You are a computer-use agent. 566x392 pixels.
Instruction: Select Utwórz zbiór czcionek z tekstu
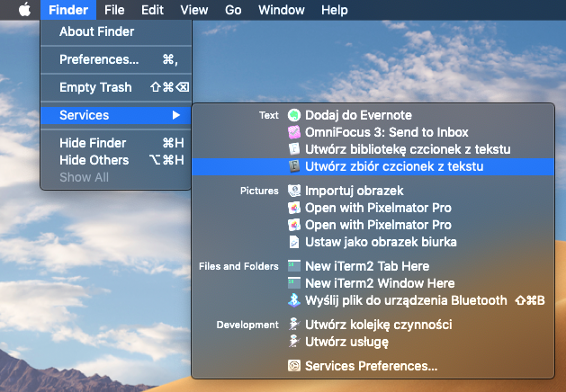pyautogui.click(x=373, y=166)
